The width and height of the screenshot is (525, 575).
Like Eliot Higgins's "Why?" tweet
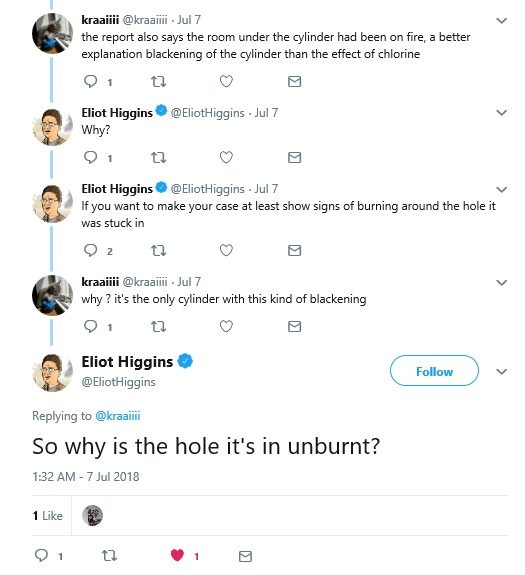tap(226, 157)
